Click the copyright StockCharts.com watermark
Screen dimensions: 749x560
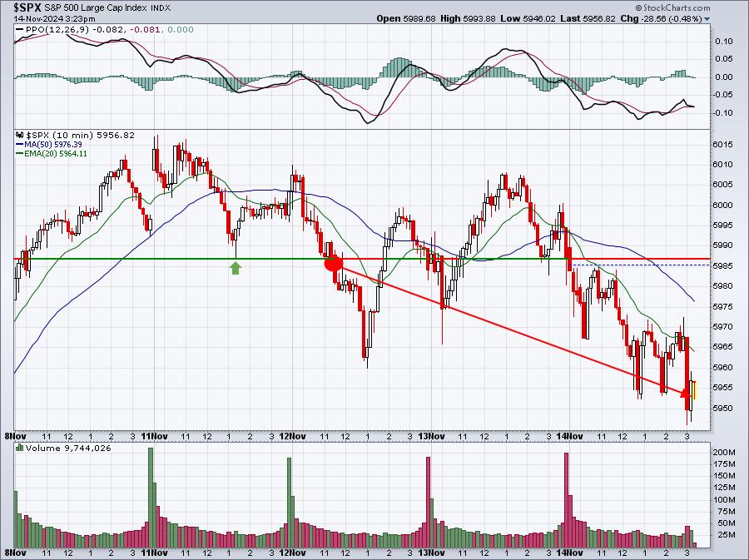coord(672,7)
